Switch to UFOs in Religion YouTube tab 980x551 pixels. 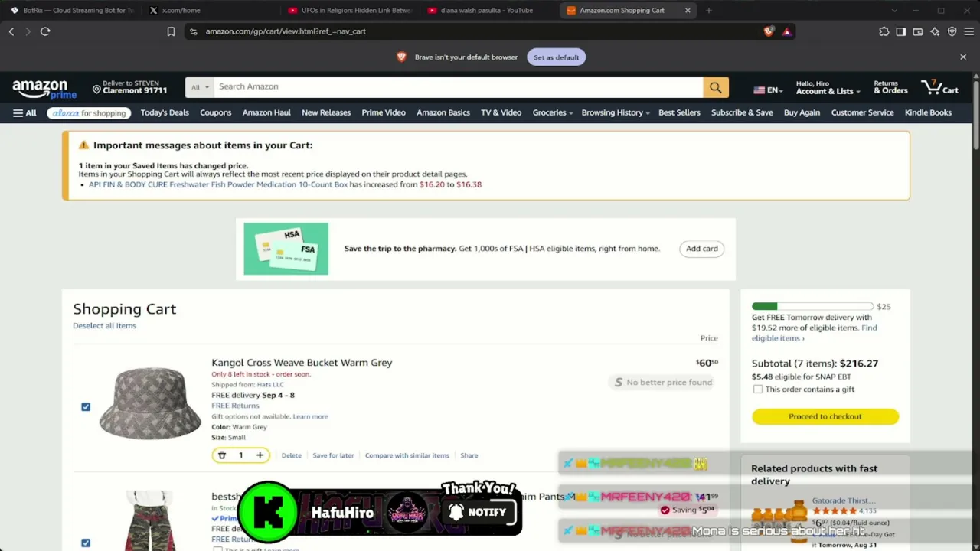click(x=349, y=11)
